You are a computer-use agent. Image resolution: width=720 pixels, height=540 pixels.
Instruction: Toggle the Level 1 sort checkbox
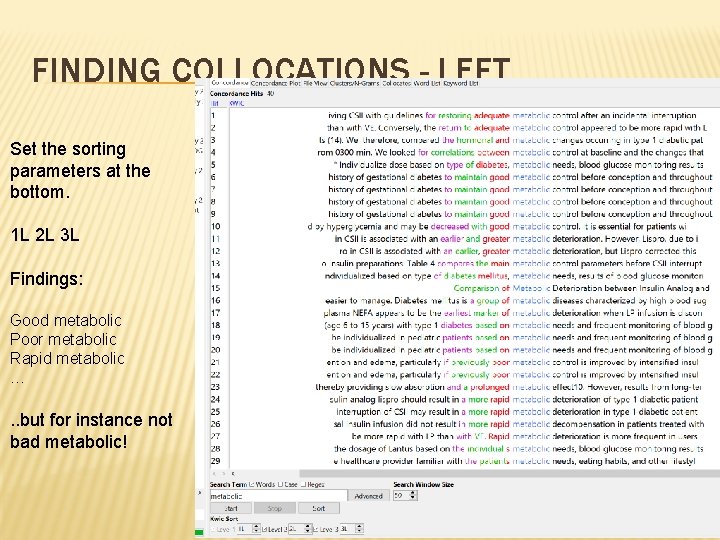[x=213, y=529]
